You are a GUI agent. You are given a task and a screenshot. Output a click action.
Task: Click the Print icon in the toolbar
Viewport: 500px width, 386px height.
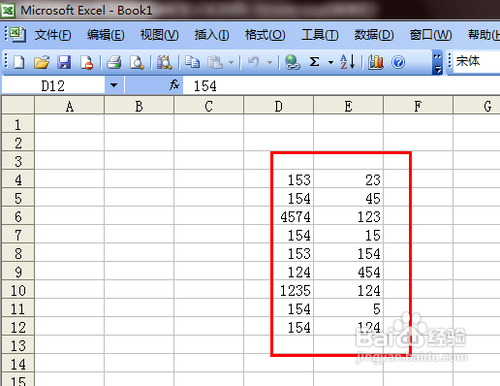[x=114, y=62]
